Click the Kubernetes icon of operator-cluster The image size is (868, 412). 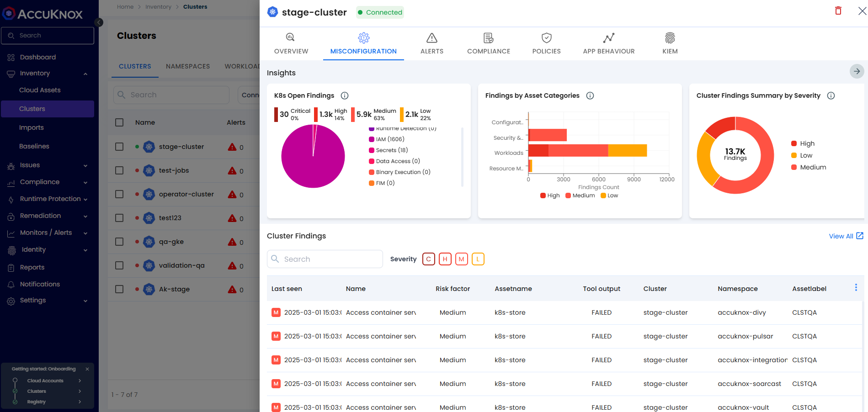pos(149,194)
